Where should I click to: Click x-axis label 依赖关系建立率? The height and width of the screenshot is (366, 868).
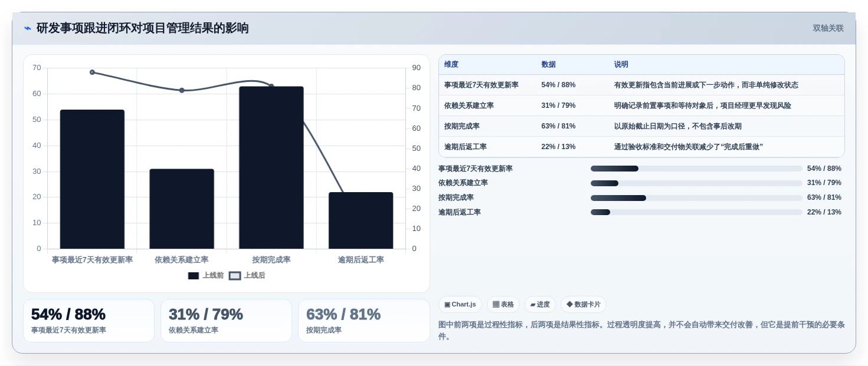click(x=182, y=260)
